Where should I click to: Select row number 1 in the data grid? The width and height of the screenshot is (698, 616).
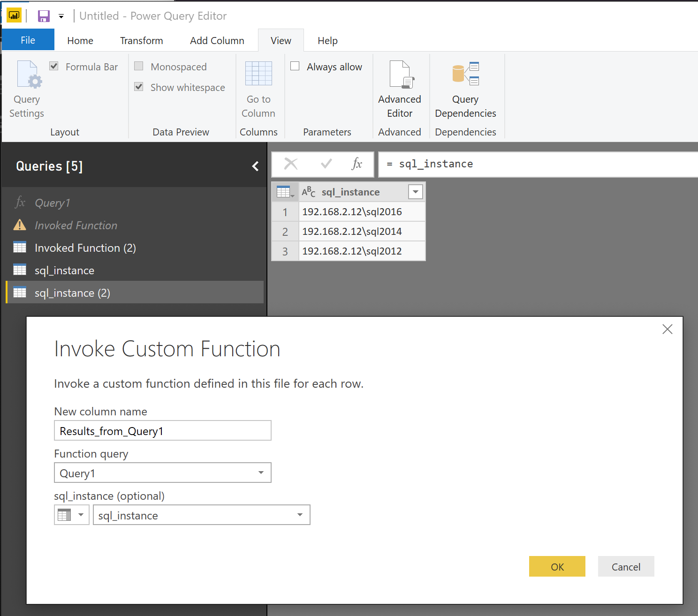(x=285, y=212)
